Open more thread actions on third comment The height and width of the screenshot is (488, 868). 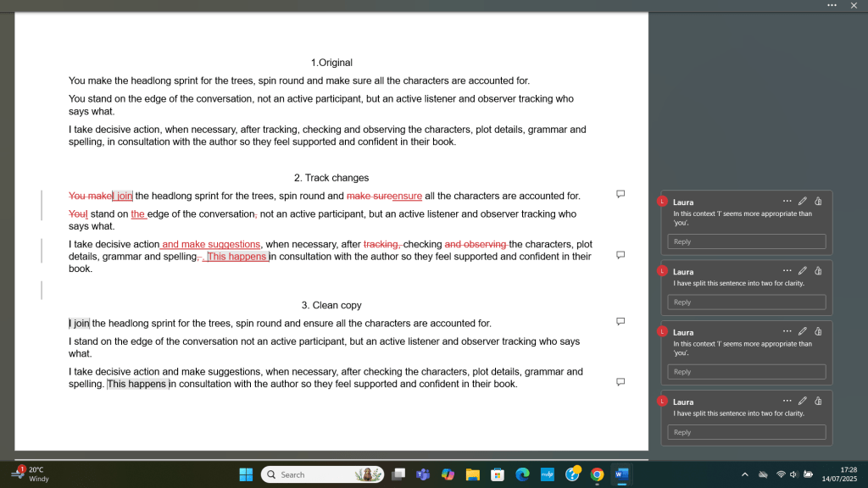point(787,331)
